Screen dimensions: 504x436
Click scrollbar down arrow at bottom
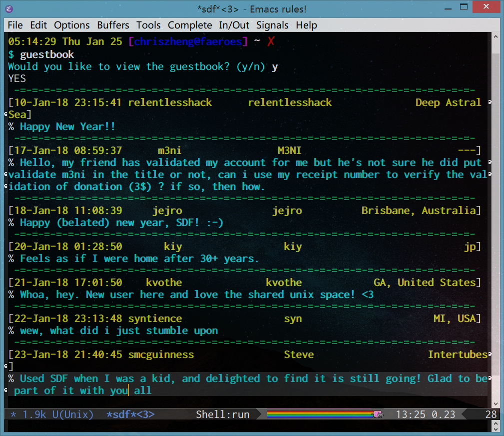496,403
